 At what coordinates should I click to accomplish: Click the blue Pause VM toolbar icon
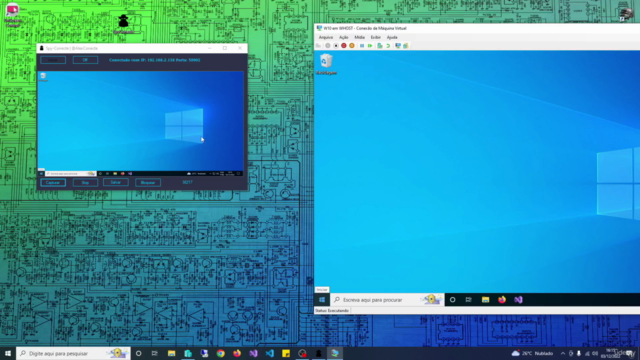click(362, 46)
